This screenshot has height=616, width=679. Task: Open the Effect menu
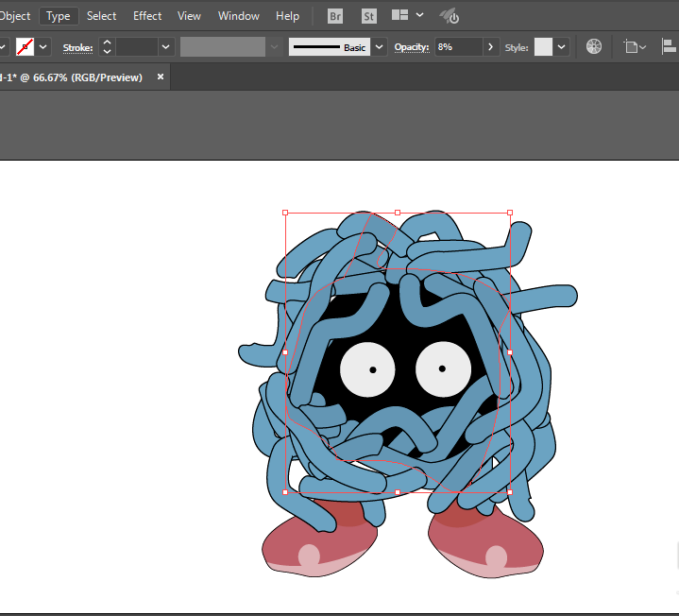147,16
